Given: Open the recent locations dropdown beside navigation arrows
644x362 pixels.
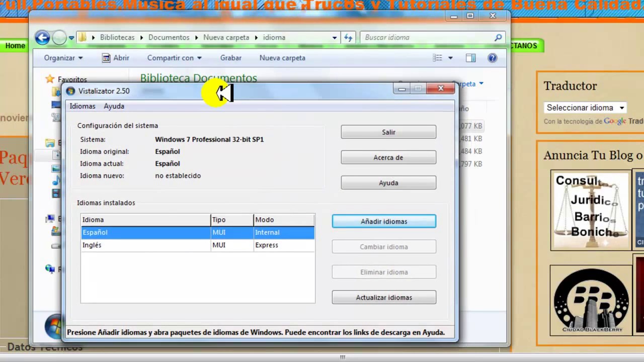Looking at the screenshot, I should pos(71,38).
